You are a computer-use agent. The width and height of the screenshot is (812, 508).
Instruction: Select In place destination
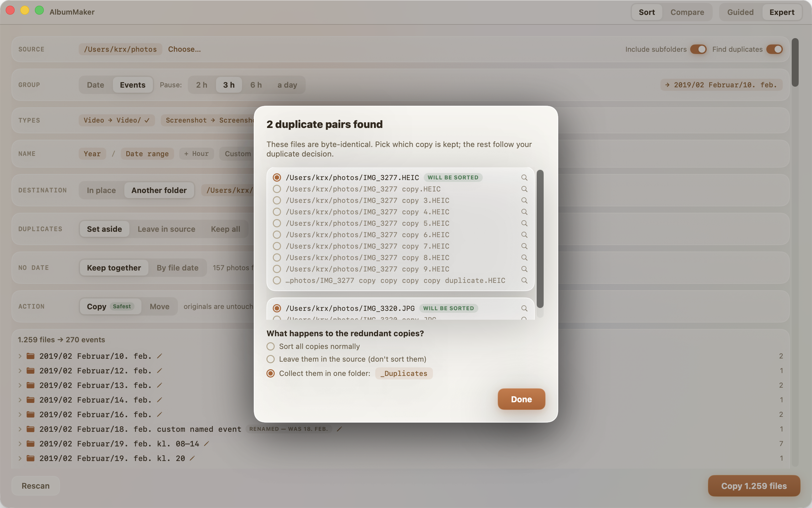[101, 190]
